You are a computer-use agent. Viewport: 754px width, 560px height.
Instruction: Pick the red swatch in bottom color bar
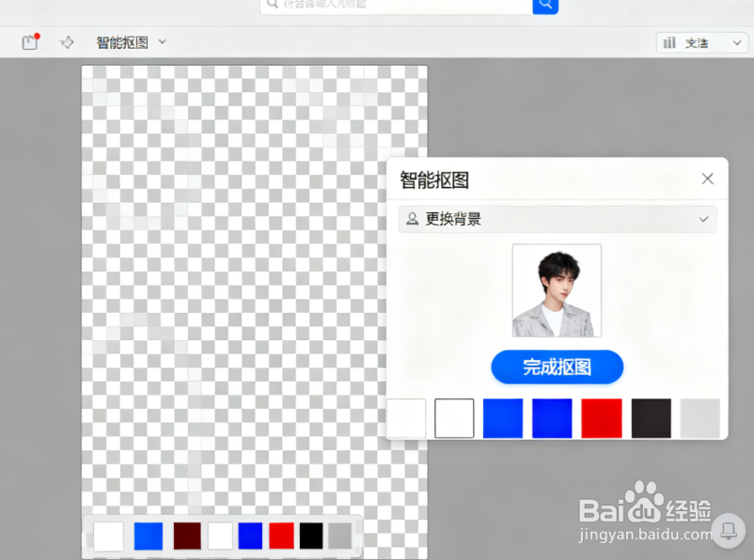point(279,535)
